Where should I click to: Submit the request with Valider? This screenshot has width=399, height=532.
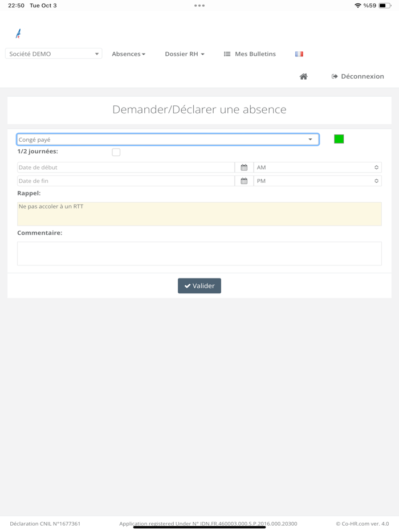click(199, 286)
